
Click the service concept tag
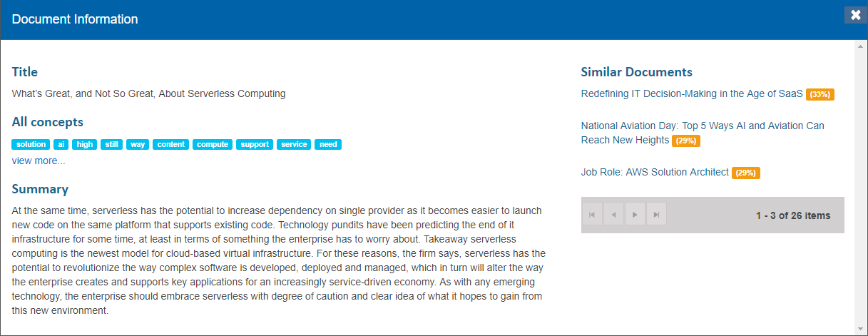click(294, 144)
